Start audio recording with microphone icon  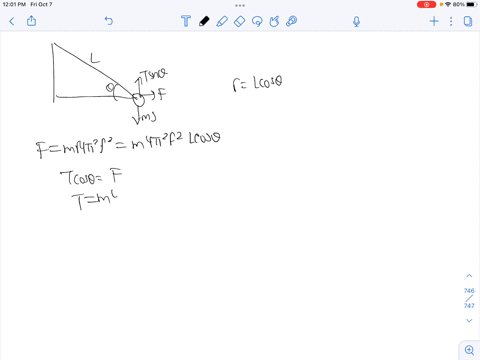point(356,22)
